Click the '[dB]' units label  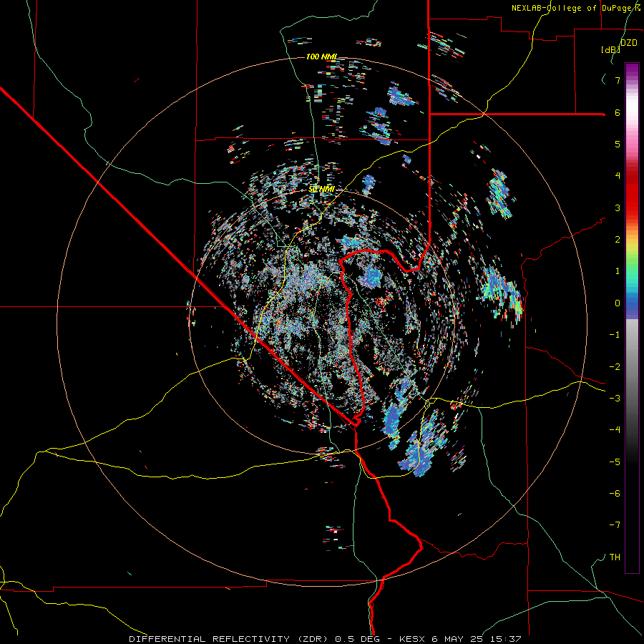coord(610,49)
